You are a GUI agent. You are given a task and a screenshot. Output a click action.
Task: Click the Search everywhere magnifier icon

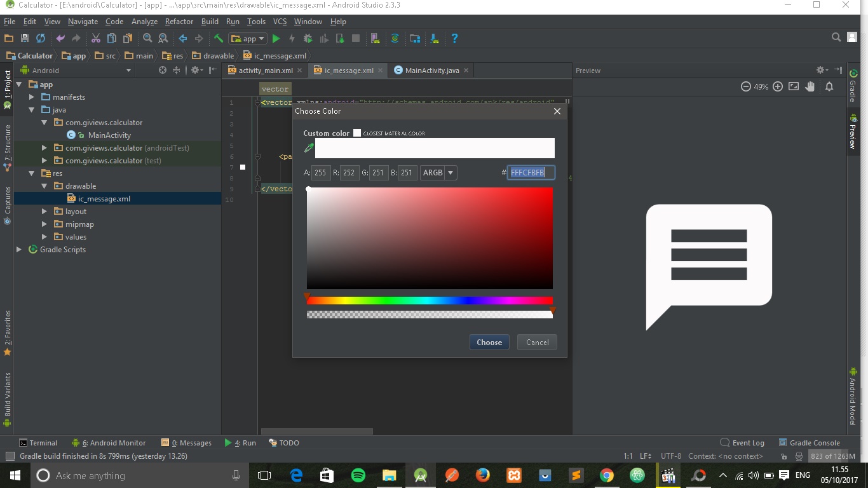click(x=836, y=37)
